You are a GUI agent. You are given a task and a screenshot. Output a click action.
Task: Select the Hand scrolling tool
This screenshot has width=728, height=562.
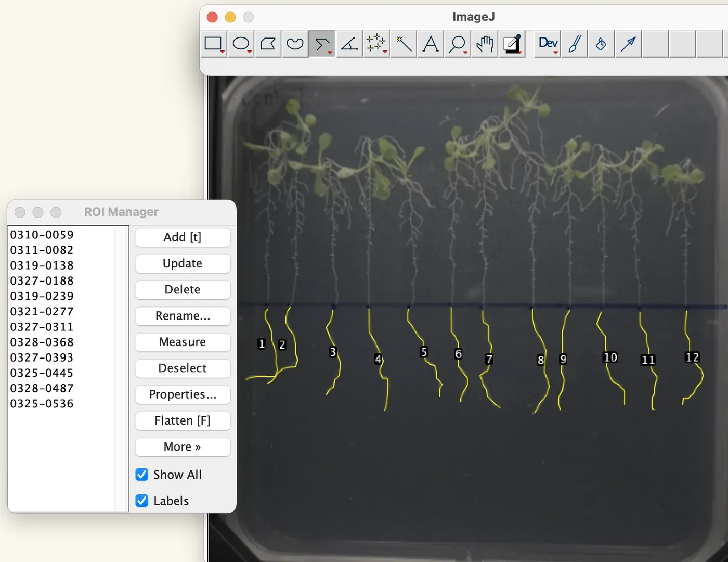coord(485,44)
